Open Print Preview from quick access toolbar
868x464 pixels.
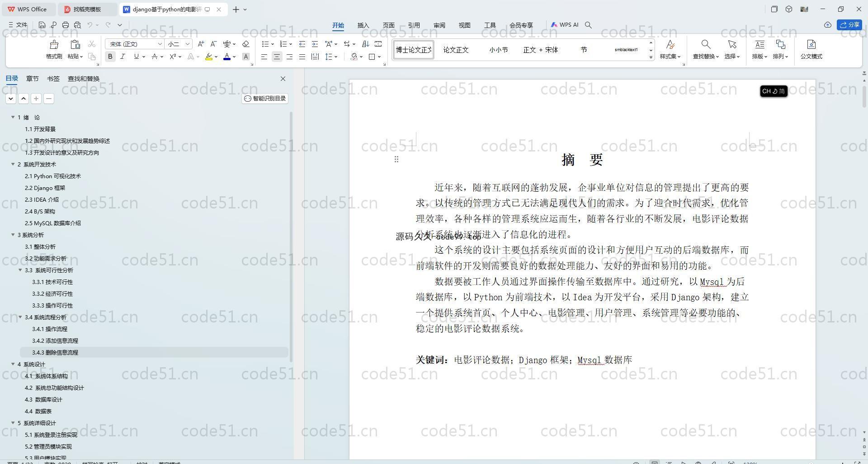(77, 25)
